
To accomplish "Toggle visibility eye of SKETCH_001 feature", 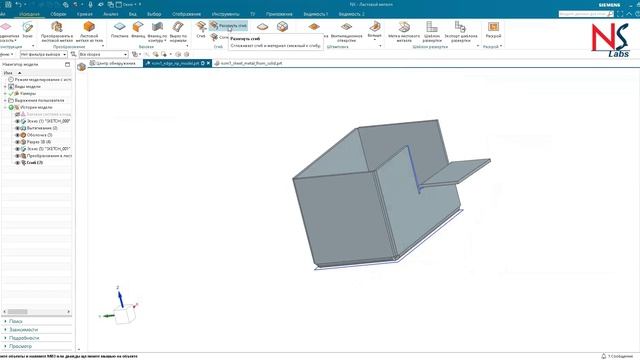I will point(17,149).
